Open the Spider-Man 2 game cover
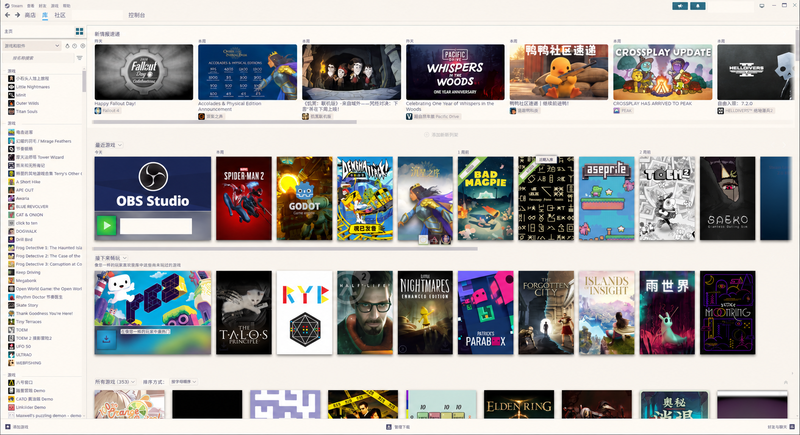Viewport: 800px width, 435px height. tap(244, 198)
